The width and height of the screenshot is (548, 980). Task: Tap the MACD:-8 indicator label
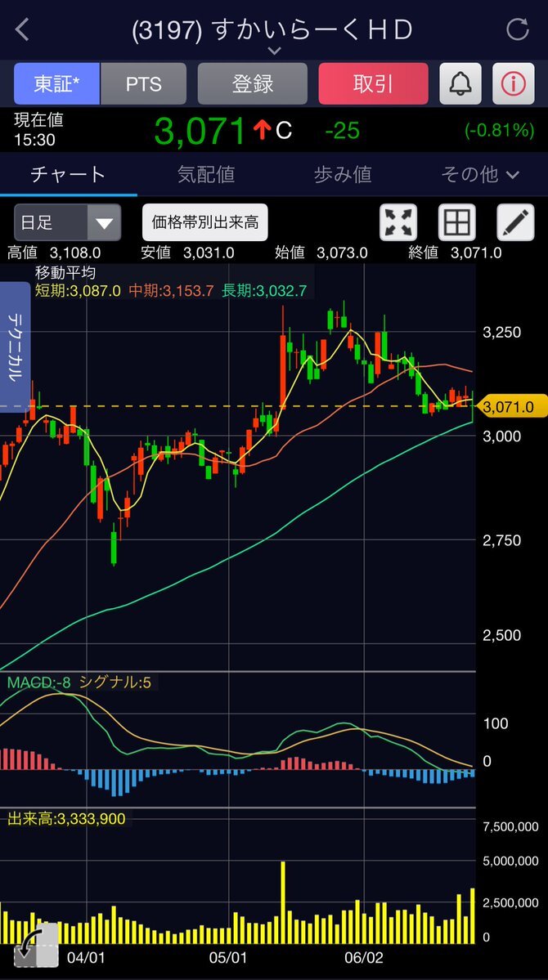click(x=38, y=682)
